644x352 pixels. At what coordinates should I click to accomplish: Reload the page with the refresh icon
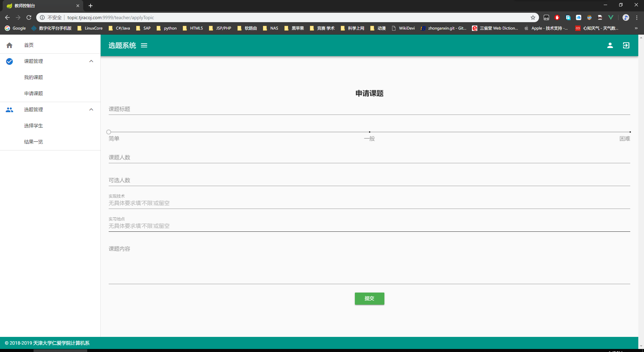(29, 17)
